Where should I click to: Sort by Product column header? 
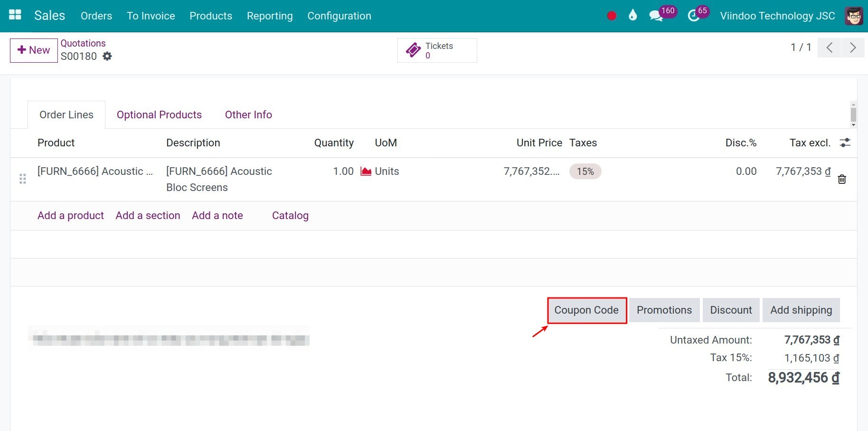[x=56, y=143]
